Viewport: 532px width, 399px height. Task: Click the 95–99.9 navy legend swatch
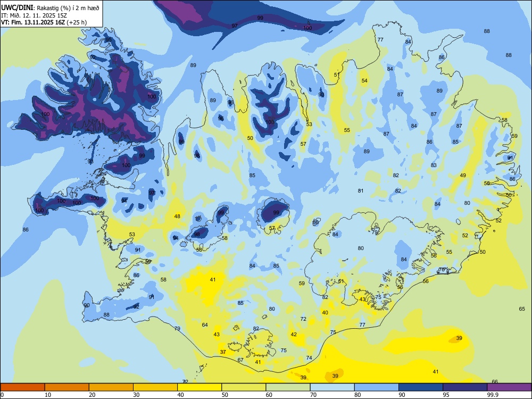click(465, 387)
